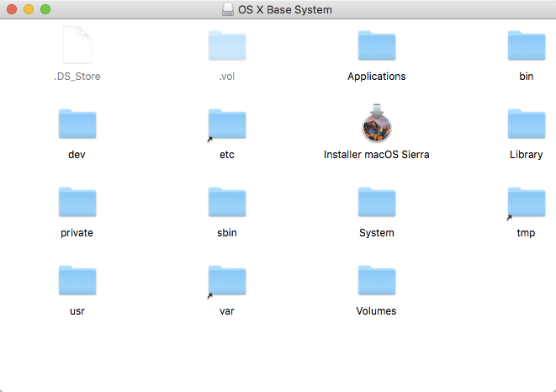The width and height of the screenshot is (556, 392).
Task: Click the ".vol" folder name label
Action: click(227, 77)
